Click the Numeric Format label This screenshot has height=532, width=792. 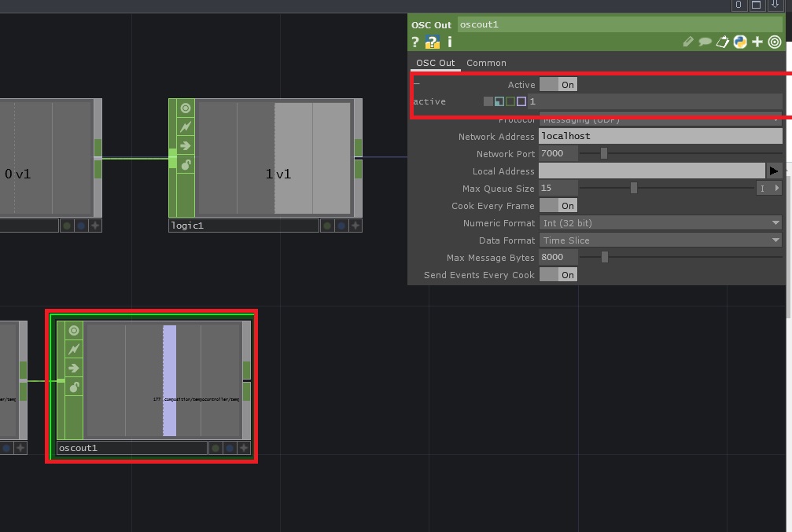pos(499,223)
